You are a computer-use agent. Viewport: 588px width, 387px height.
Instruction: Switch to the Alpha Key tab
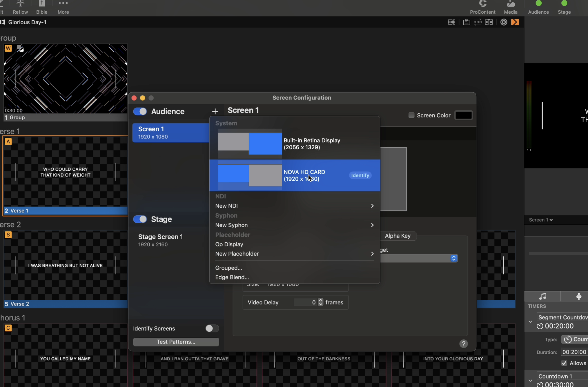tap(398, 236)
